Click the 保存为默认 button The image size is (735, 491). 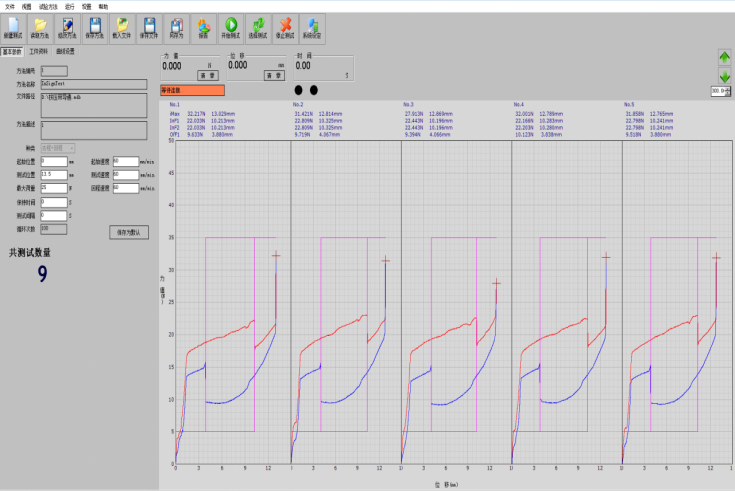tap(128, 231)
